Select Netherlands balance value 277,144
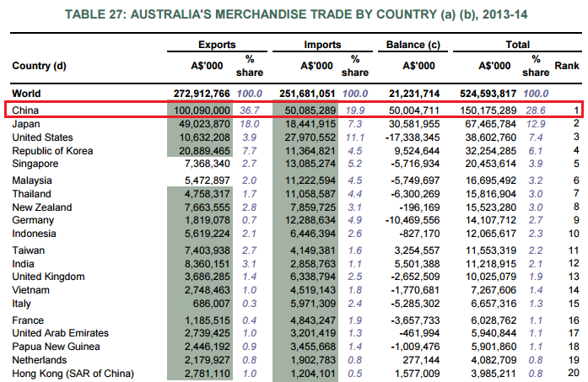 (x=421, y=360)
